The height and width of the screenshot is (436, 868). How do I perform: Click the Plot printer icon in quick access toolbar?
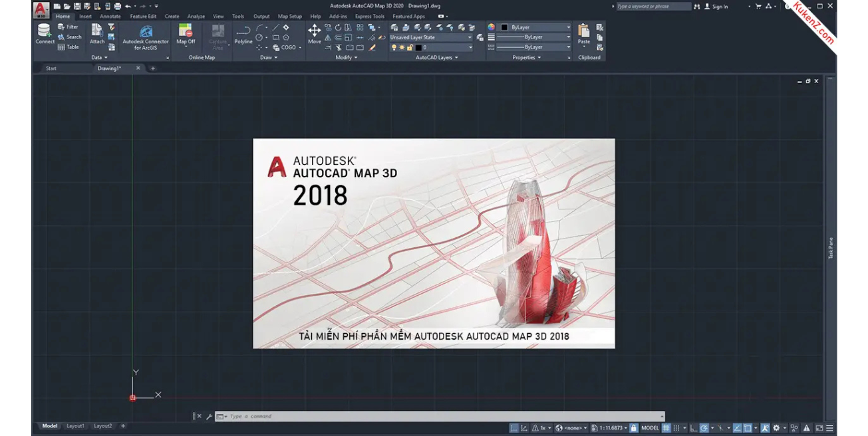tap(118, 6)
